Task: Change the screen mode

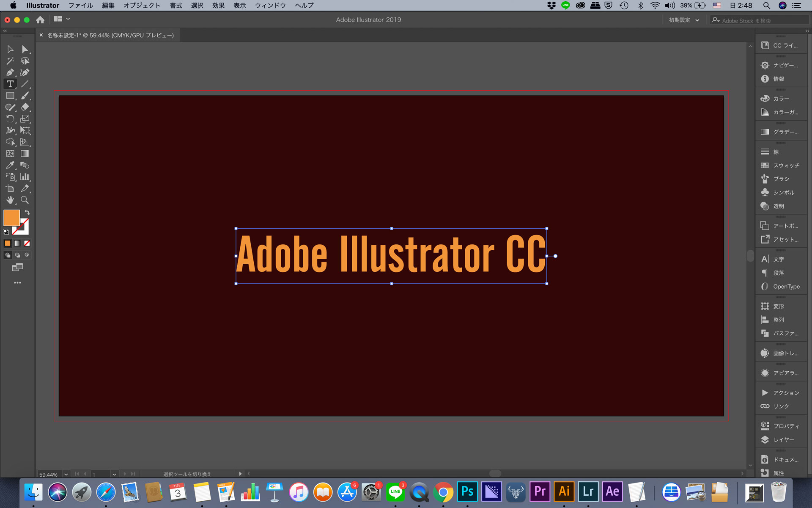Action: click(17, 267)
